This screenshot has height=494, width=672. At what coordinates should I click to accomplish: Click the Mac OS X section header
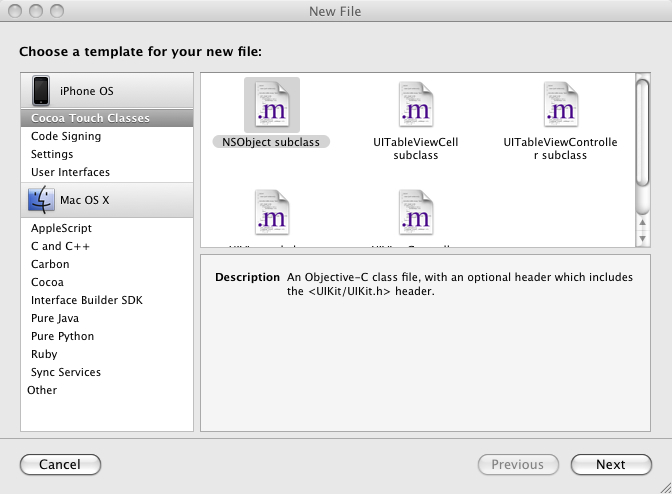(x=107, y=200)
